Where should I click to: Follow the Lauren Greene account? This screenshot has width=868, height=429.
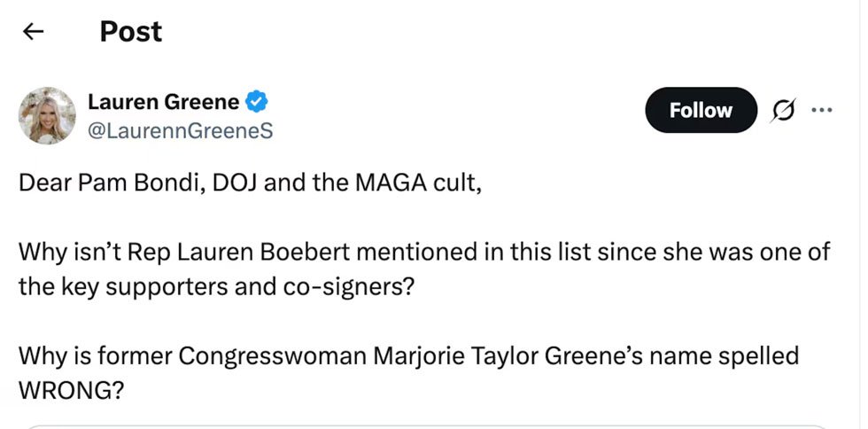click(701, 111)
